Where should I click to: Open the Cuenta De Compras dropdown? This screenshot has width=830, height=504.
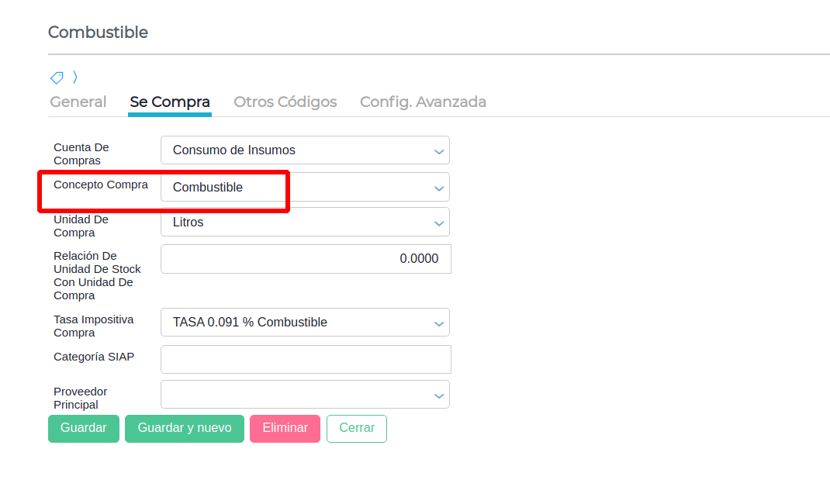click(x=305, y=150)
